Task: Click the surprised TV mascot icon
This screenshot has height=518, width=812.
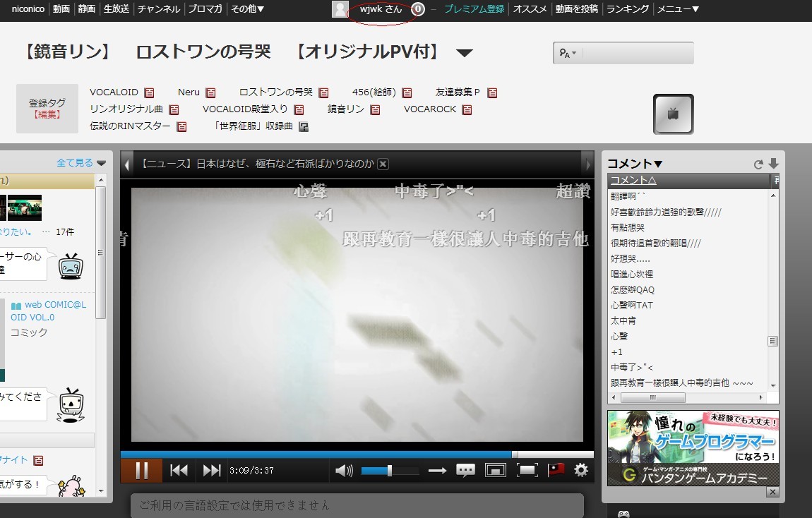Action: 71,406
